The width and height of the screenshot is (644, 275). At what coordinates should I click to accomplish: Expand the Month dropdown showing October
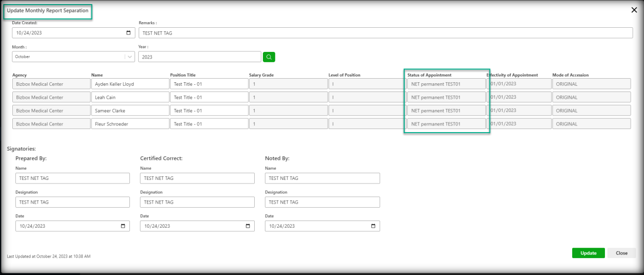pos(129,57)
